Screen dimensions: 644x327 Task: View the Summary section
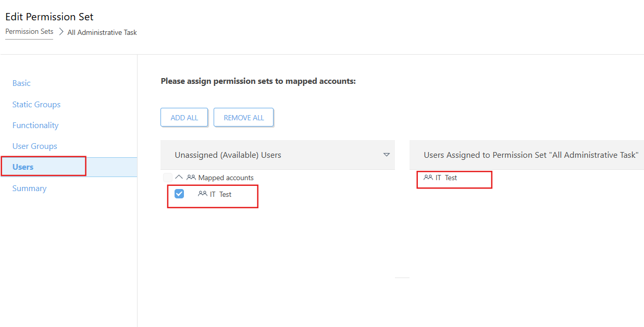click(x=29, y=188)
